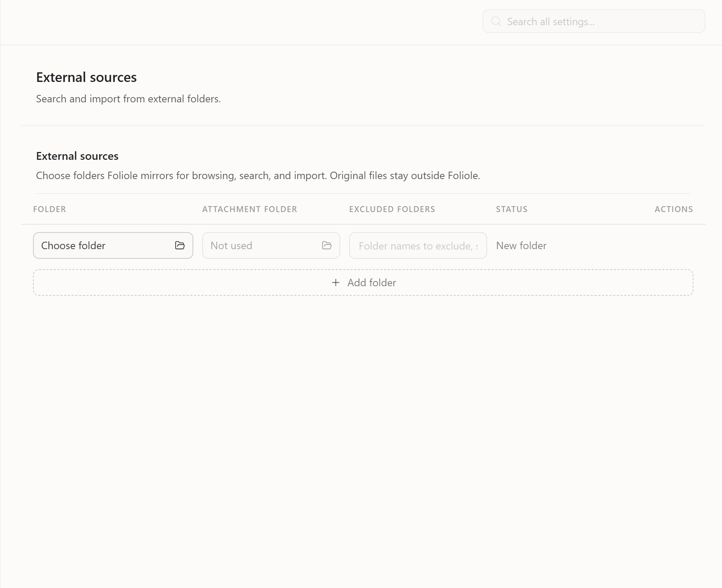722x588 pixels.
Task: Click the 'Search and import from external folders.' subtitle
Action: [x=128, y=99]
